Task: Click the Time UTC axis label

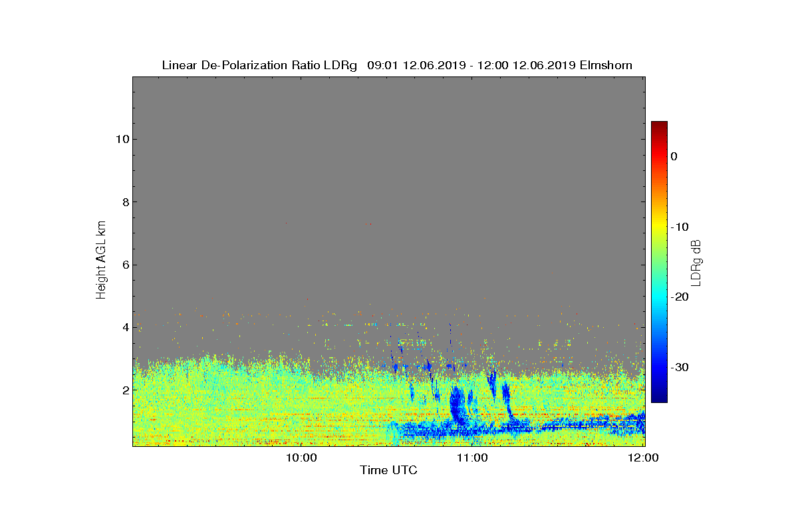Action: click(x=388, y=470)
